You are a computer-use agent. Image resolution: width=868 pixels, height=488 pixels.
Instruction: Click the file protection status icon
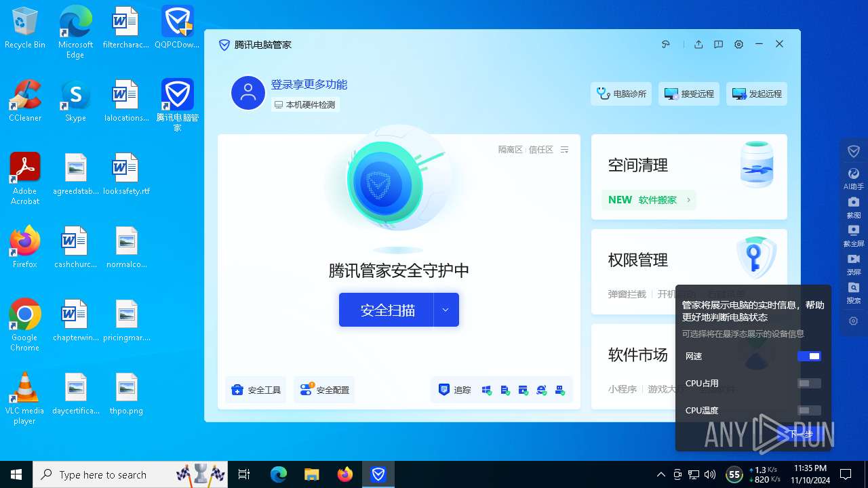coord(505,390)
